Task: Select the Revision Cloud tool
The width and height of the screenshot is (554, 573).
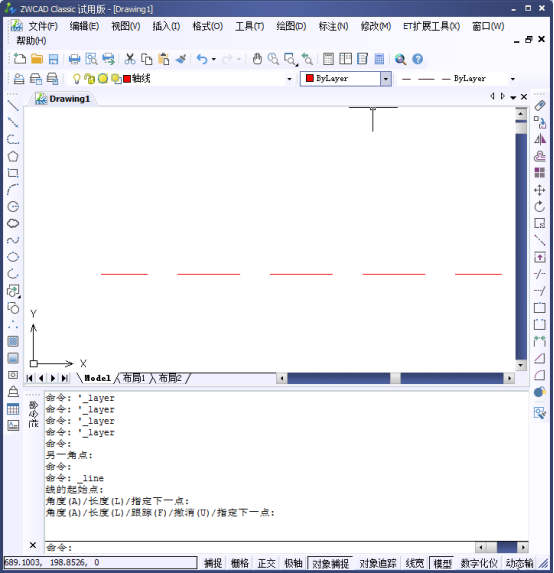Action: 13,223
